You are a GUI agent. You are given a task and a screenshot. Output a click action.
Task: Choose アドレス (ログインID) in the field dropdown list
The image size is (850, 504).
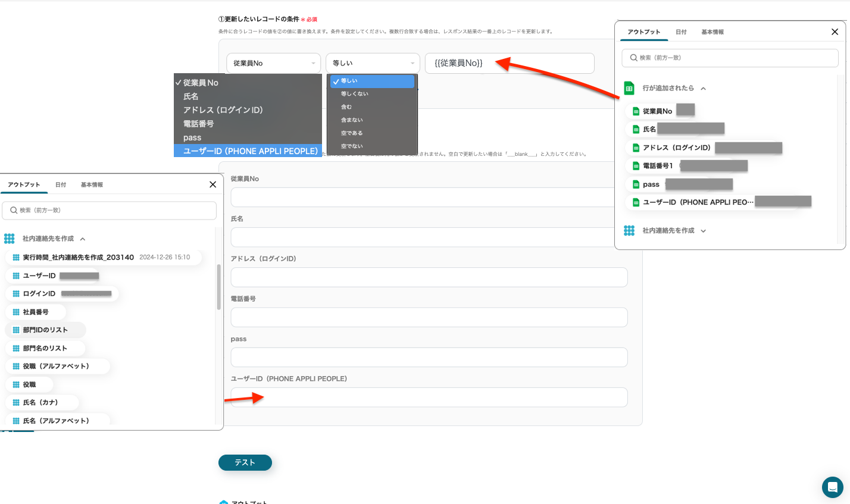pos(248,110)
